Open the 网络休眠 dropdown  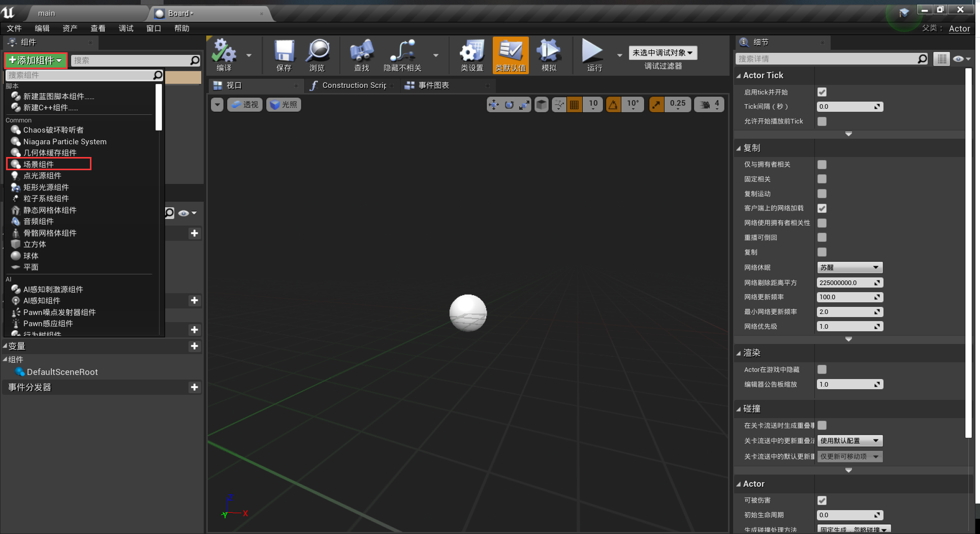pyautogui.click(x=849, y=267)
